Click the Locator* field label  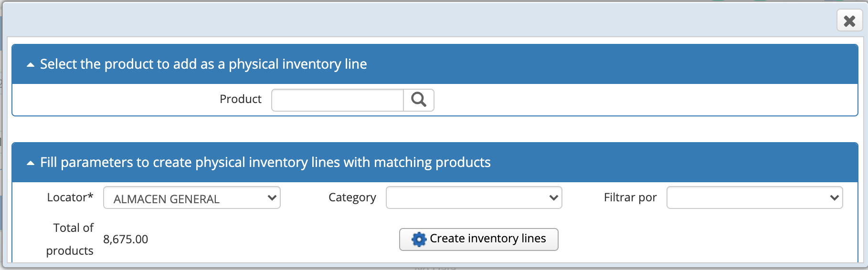70,197
